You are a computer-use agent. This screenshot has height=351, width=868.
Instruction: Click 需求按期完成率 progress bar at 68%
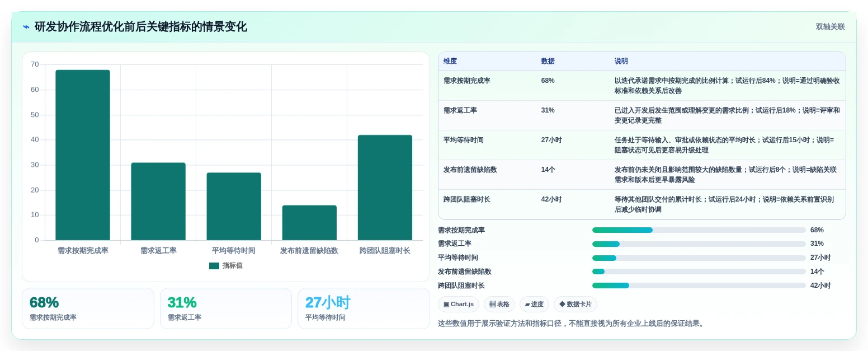tap(699, 230)
